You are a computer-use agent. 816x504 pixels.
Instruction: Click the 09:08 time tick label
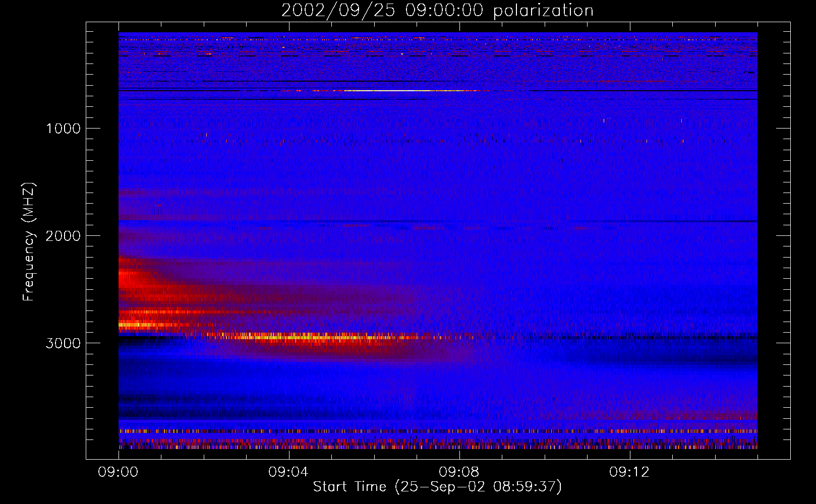pos(459,472)
